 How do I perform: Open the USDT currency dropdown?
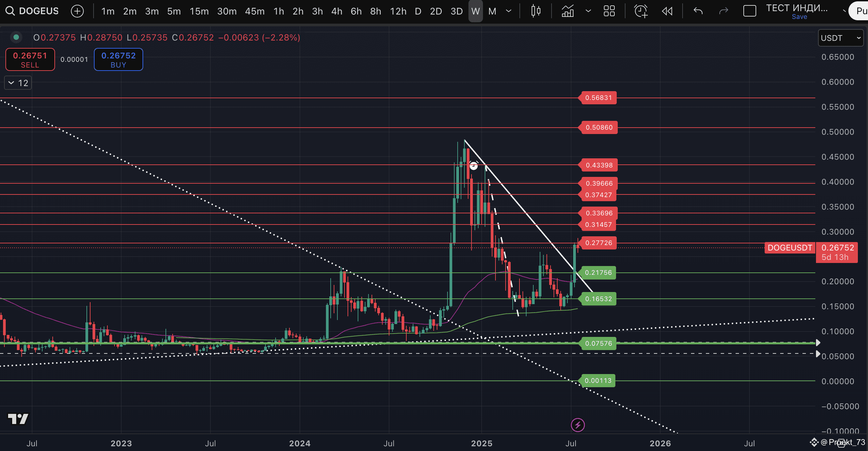point(840,38)
